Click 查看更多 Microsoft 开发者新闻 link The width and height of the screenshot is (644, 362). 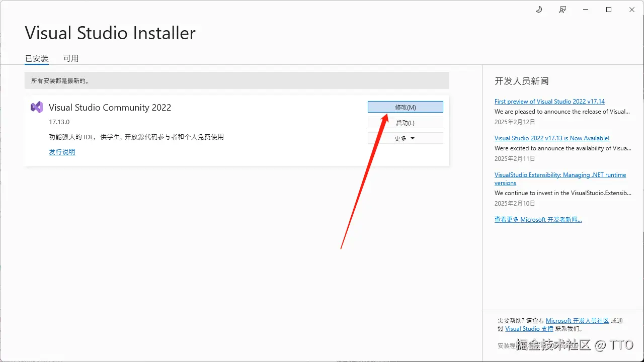pyautogui.click(x=538, y=219)
